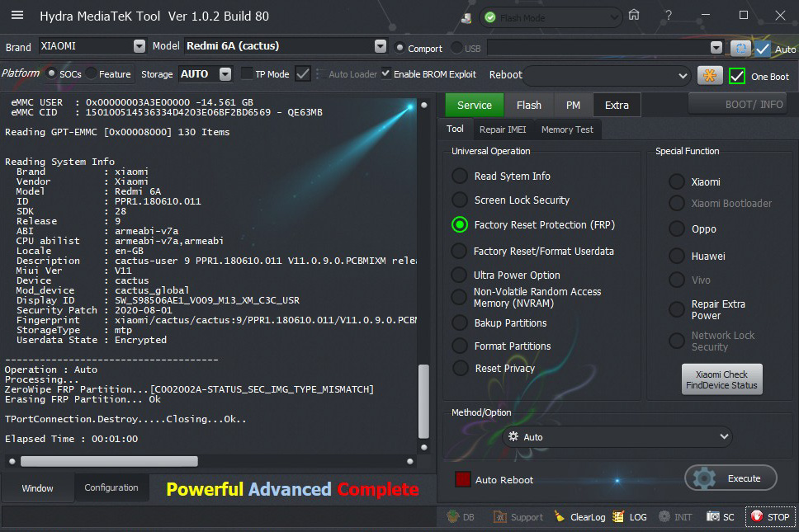The width and height of the screenshot is (799, 532).
Task: Select the USB connection option
Action: click(x=456, y=48)
